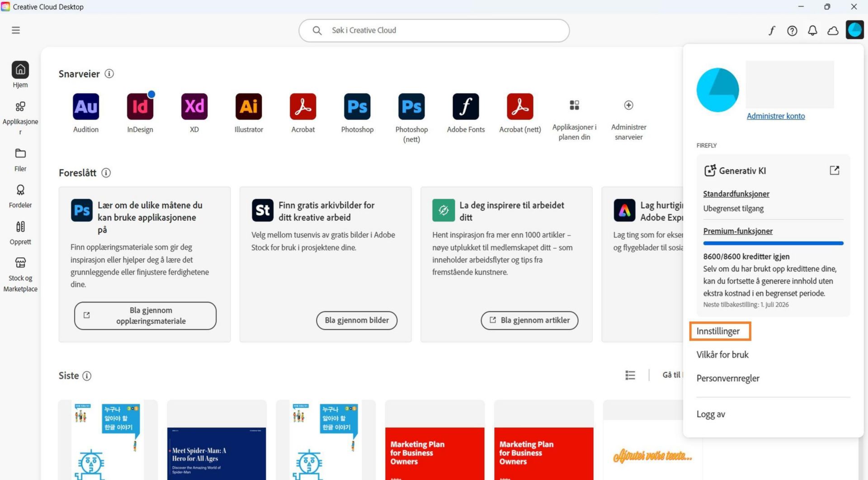Open the Meet Spider-Man document thumbnail

click(217, 440)
